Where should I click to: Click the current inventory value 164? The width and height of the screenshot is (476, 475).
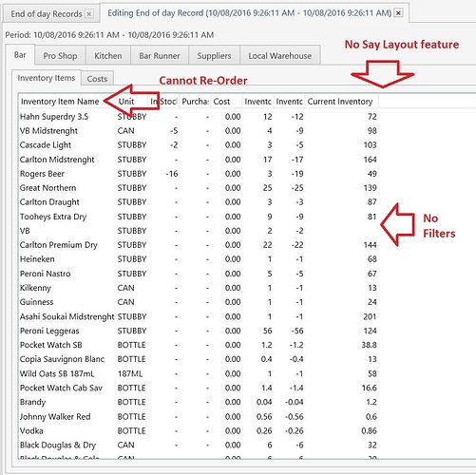370,160
